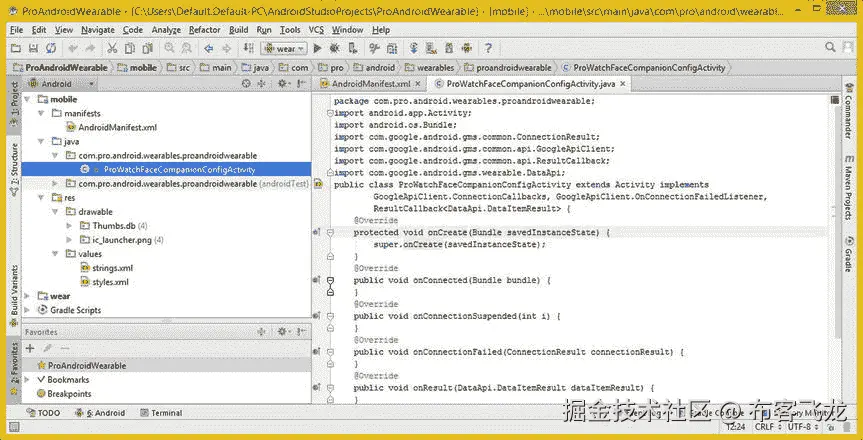
Task: Click the Cut scissors icon
Action: (x=112, y=48)
